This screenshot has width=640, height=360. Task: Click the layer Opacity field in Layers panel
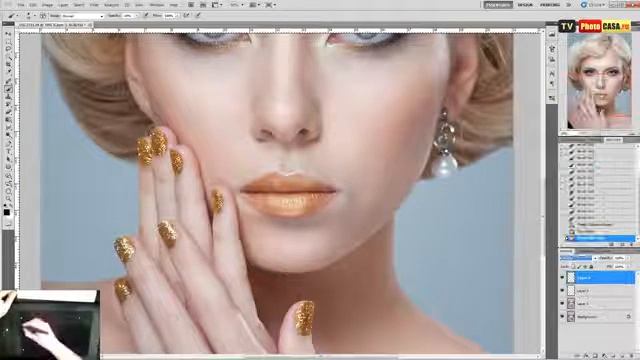(619, 258)
